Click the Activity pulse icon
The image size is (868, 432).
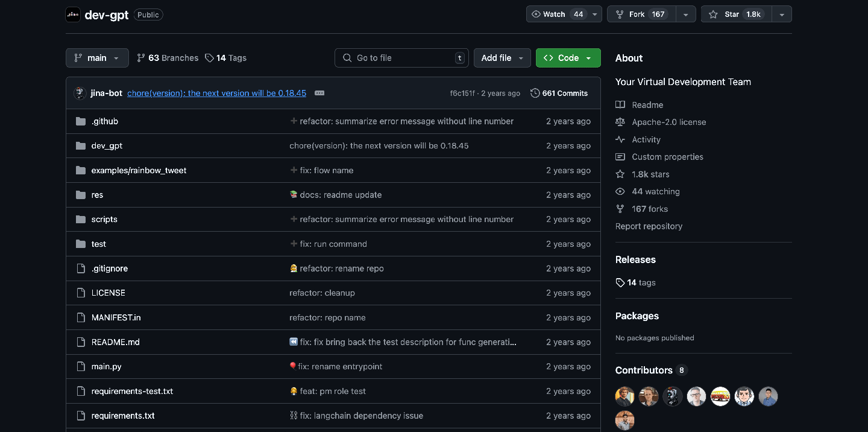[620, 139]
